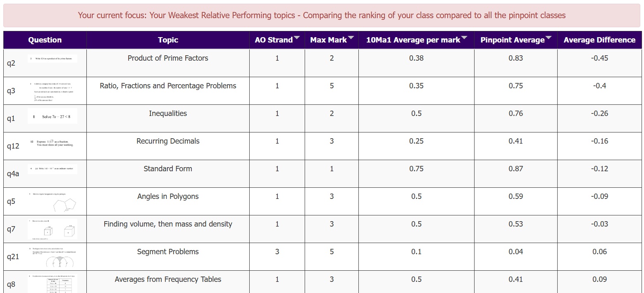Open the Pinpoint Average filter dropdown arrow
Screen dimensions: 644x293
(x=549, y=38)
